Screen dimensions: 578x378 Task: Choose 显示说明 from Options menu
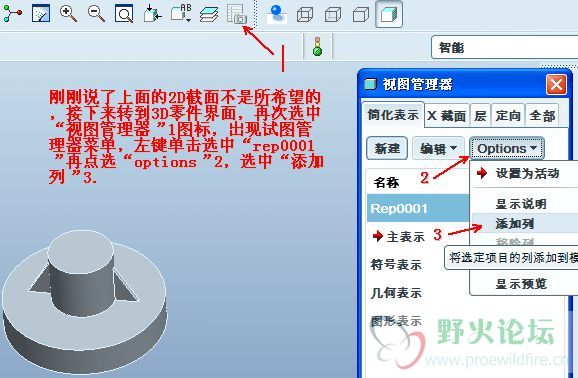pos(525,204)
